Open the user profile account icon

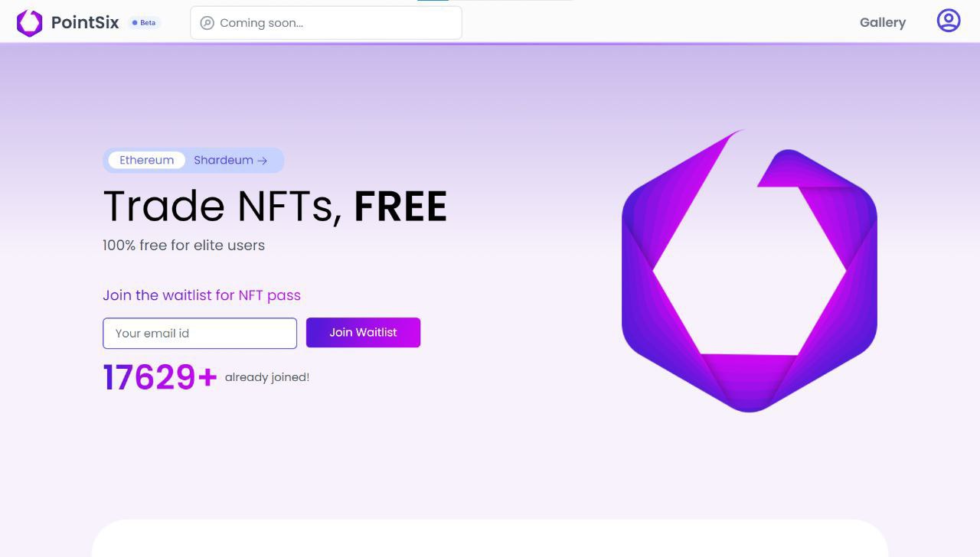(949, 21)
